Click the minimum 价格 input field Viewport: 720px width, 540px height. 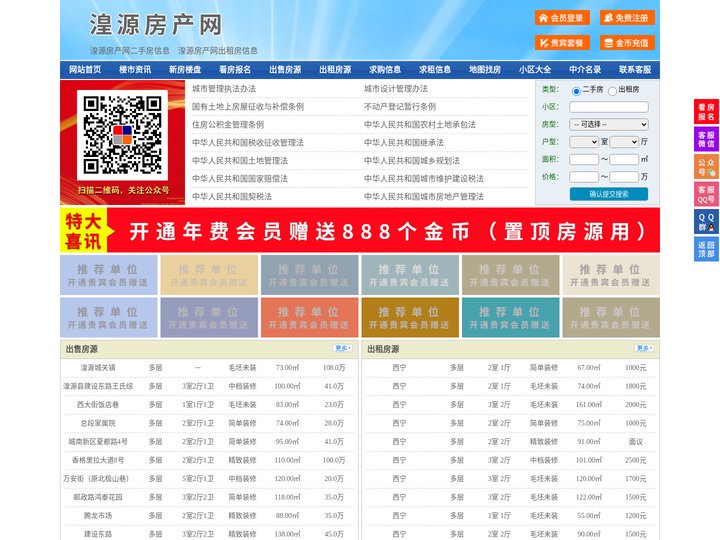(x=584, y=177)
